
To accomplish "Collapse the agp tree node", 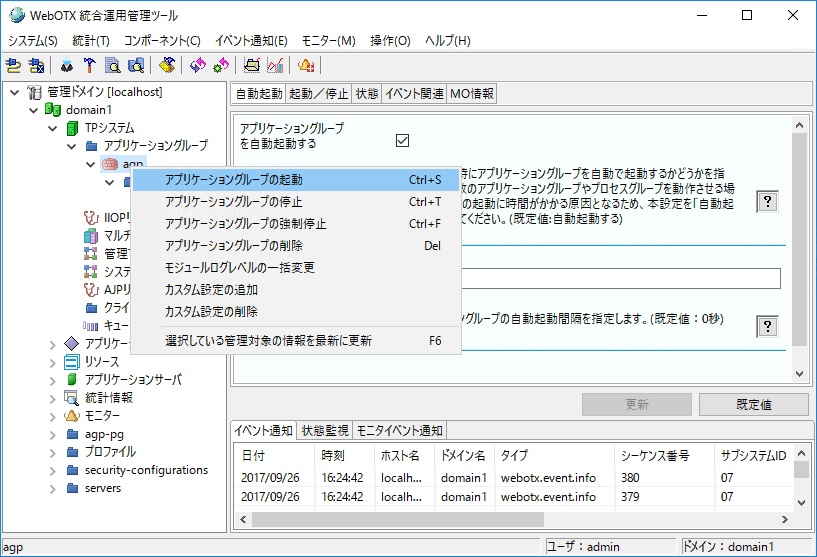I will coord(91,165).
